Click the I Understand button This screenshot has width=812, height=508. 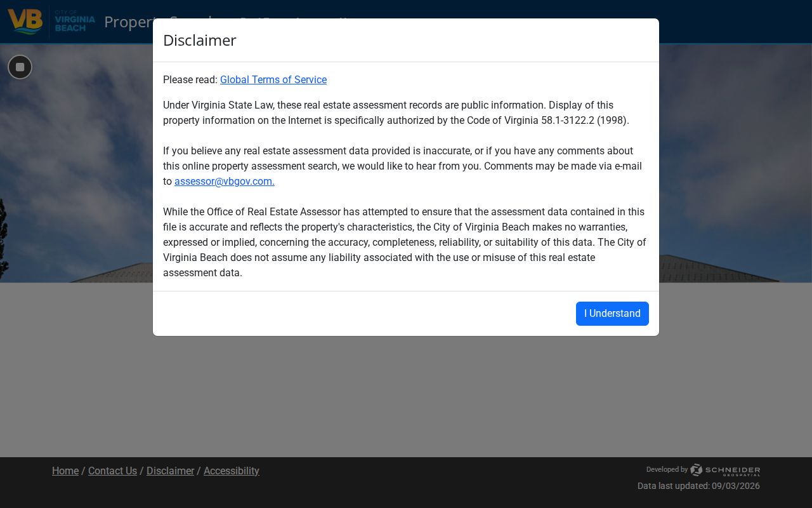612,314
